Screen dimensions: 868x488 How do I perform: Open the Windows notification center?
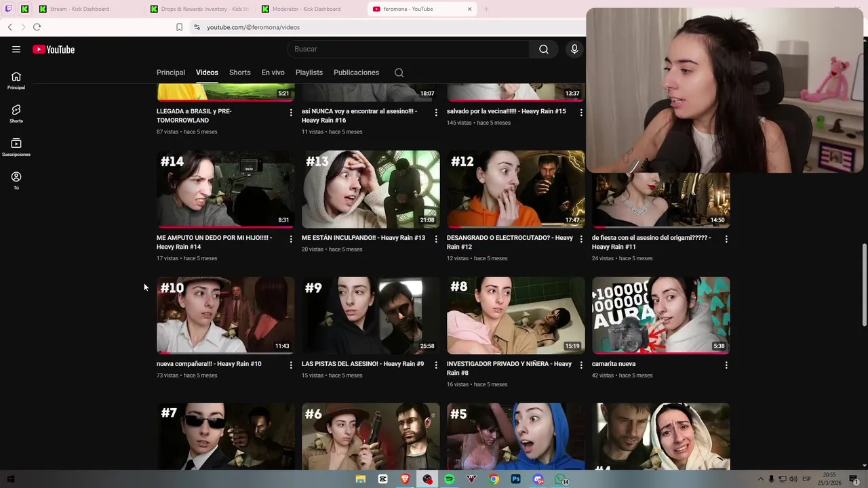click(853, 479)
